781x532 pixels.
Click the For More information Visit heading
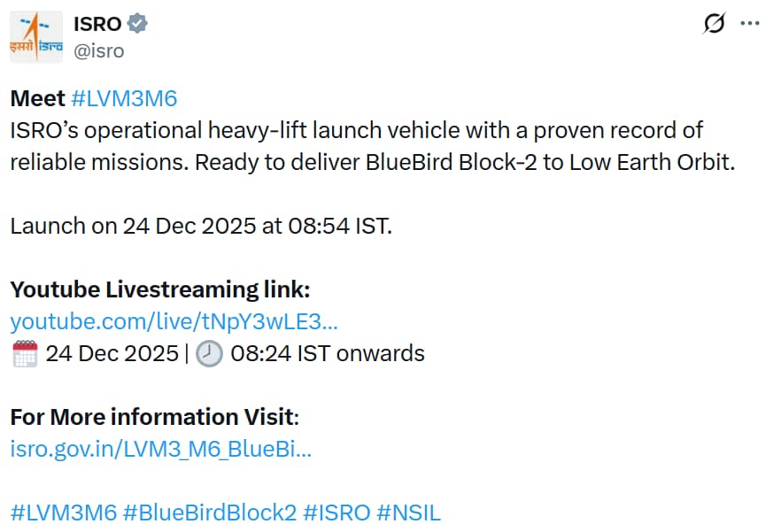click(154, 417)
